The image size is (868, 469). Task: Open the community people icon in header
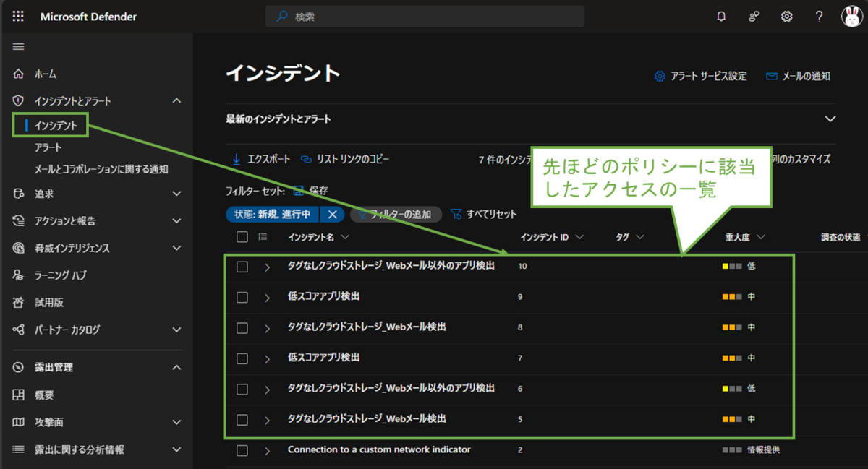754,16
